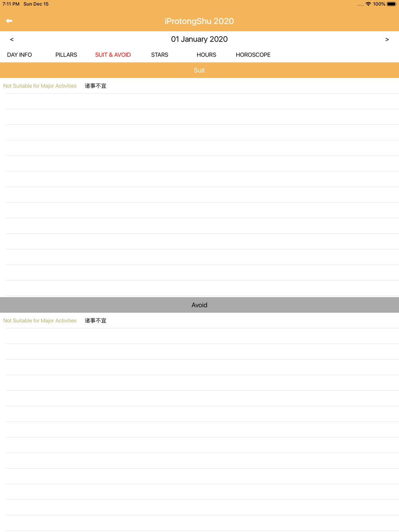Go to next day with right chevron
The image size is (399, 532).
point(387,39)
